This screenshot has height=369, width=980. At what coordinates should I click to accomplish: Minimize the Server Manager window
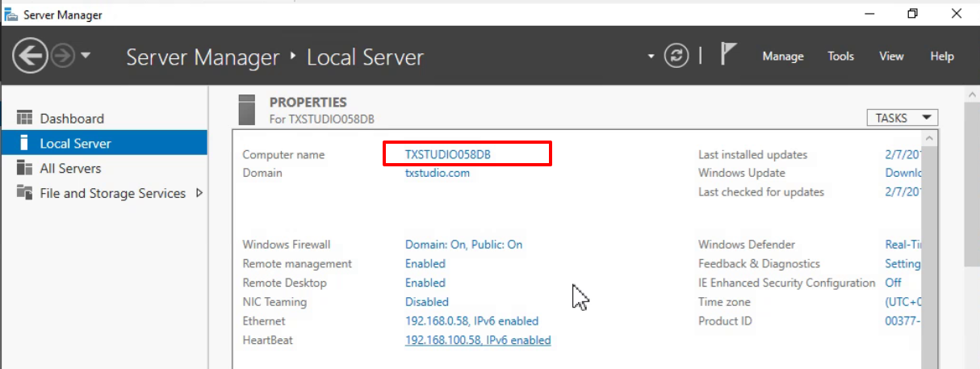pos(870,14)
